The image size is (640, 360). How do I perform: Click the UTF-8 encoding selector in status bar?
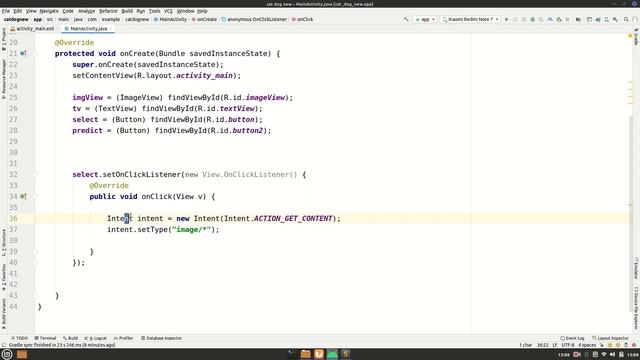click(568, 345)
